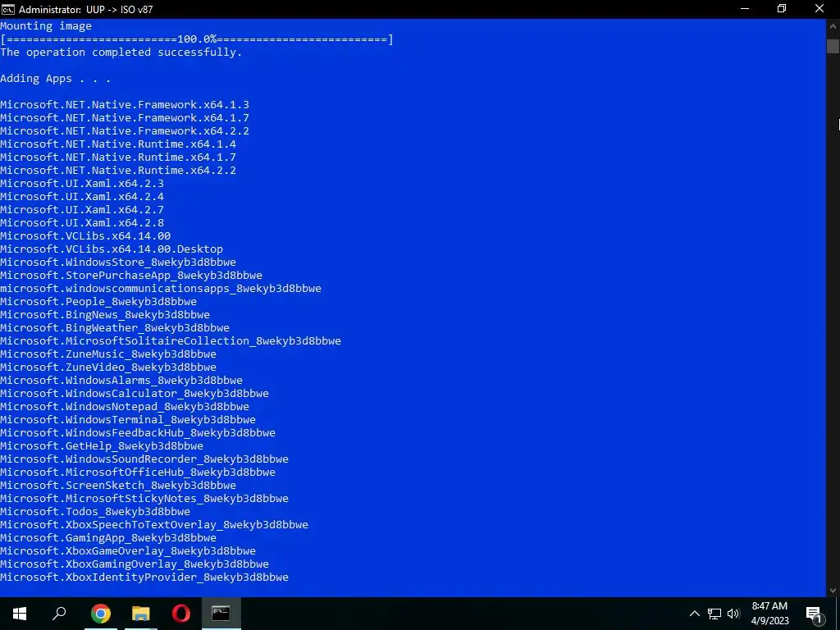Open taskbar search magnifier
Viewport: 840px width, 630px height.
(x=59, y=614)
